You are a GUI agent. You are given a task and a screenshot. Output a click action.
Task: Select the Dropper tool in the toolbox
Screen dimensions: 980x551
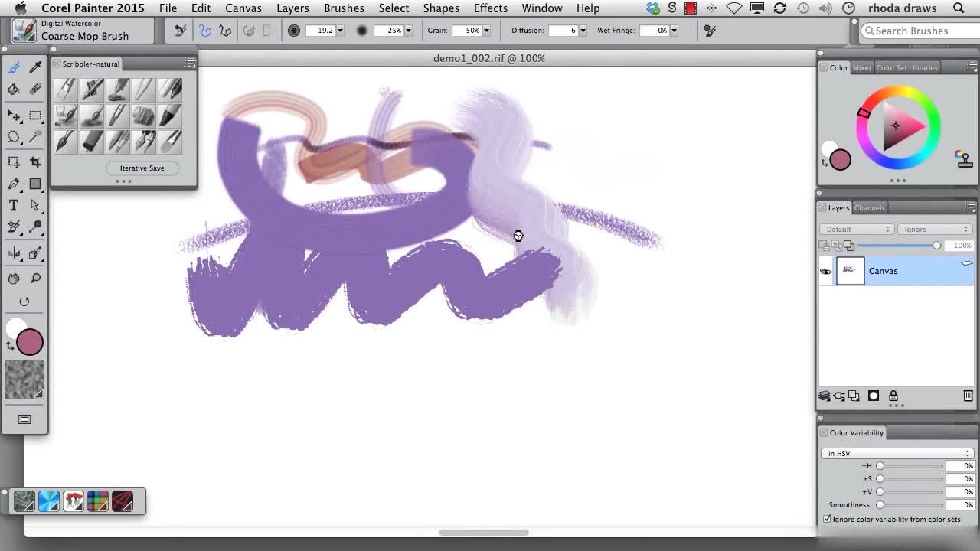point(35,67)
